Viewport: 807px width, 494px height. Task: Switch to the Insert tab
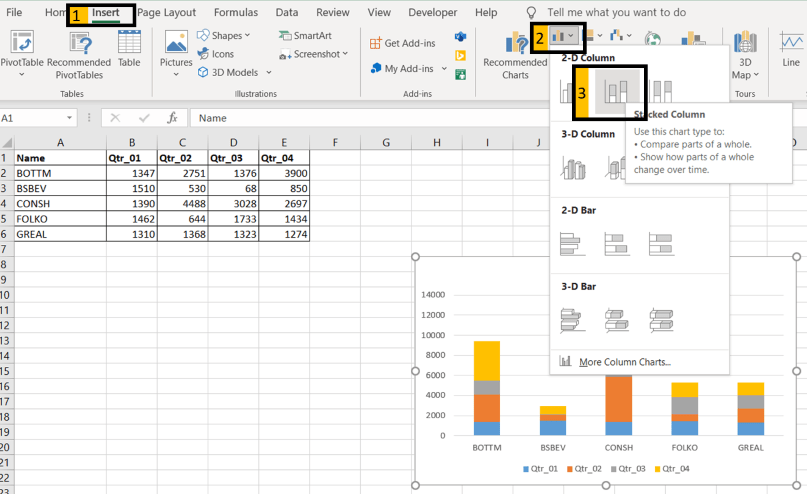tap(106, 12)
